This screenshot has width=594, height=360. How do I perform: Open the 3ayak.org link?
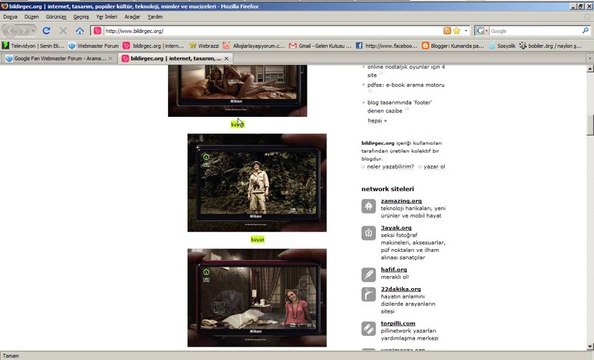pos(396,228)
